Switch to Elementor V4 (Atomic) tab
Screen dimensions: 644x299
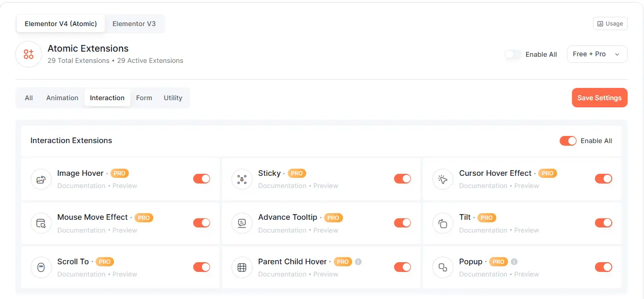point(61,24)
